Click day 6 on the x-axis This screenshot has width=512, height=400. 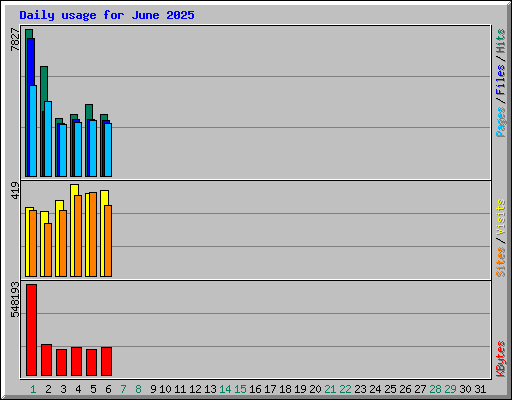(x=108, y=389)
